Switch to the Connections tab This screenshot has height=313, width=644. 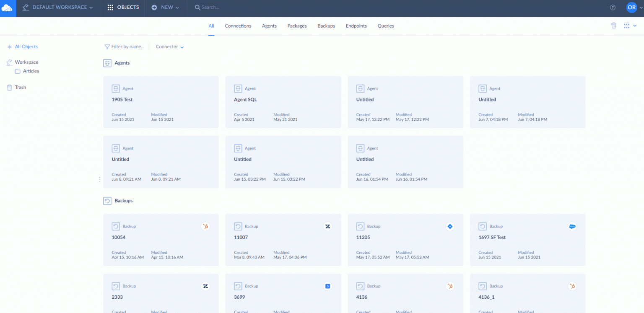point(238,26)
